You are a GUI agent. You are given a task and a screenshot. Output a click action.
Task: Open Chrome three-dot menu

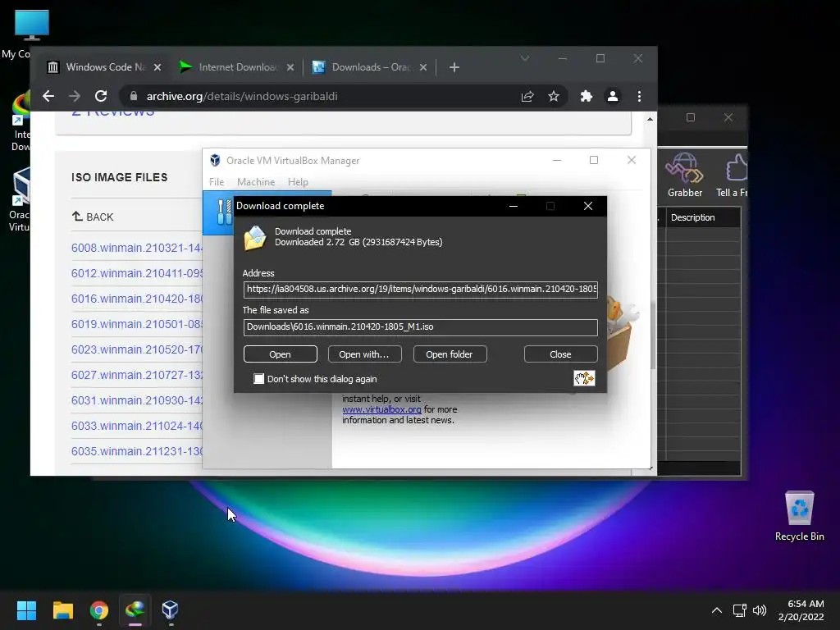pos(639,97)
